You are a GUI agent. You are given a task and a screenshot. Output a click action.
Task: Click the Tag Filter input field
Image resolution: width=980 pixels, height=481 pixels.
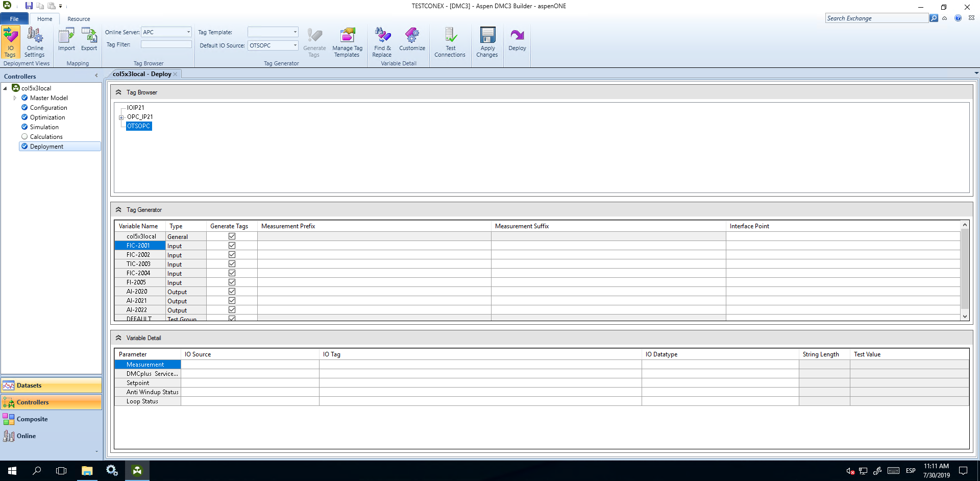pos(166,44)
